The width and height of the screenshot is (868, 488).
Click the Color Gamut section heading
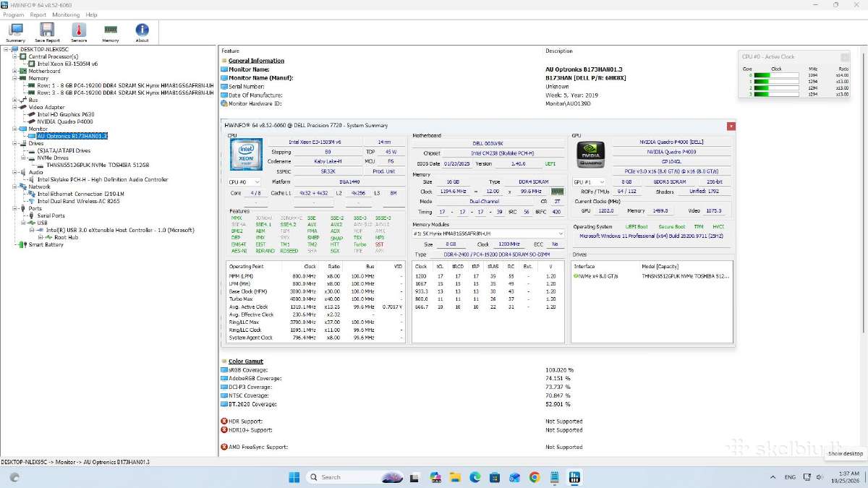[246, 361]
